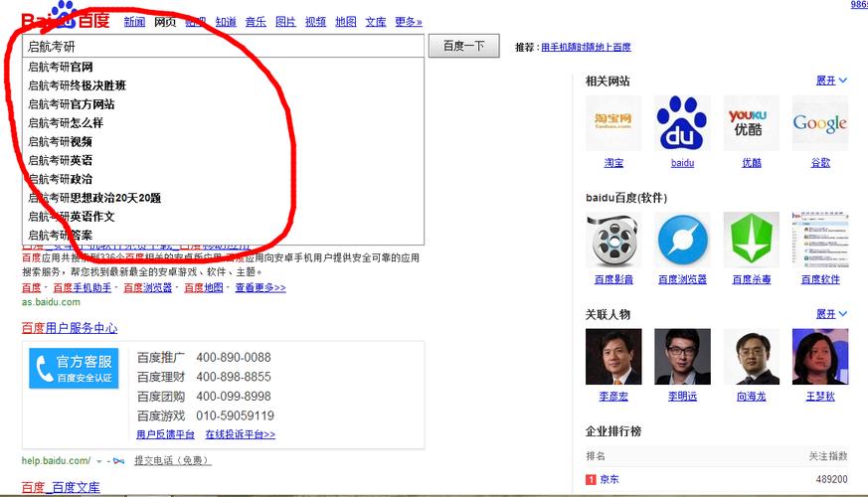The image size is (868, 497).
Task: Select suggestion 启航考研视频
Action: (x=223, y=142)
